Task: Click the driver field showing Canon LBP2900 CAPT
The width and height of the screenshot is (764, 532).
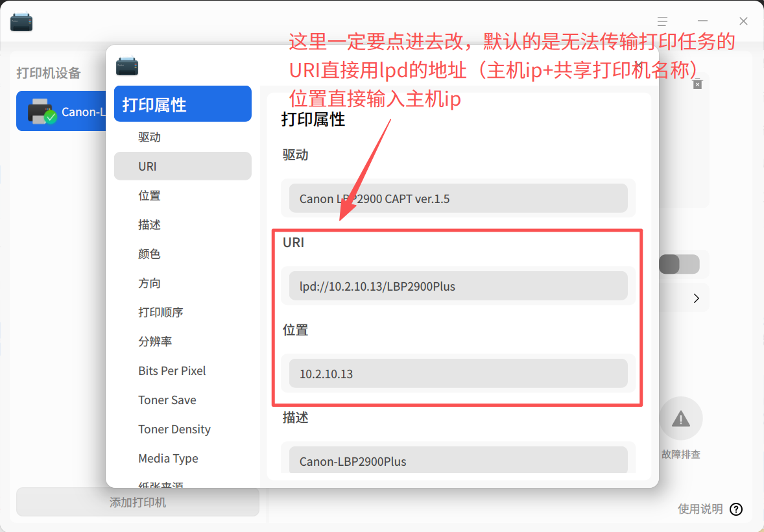Action: click(458, 199)
